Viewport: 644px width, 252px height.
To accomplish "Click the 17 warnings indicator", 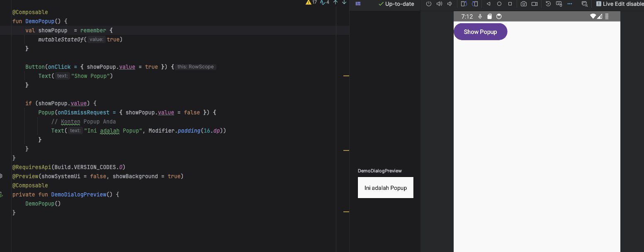I will 311,2.
